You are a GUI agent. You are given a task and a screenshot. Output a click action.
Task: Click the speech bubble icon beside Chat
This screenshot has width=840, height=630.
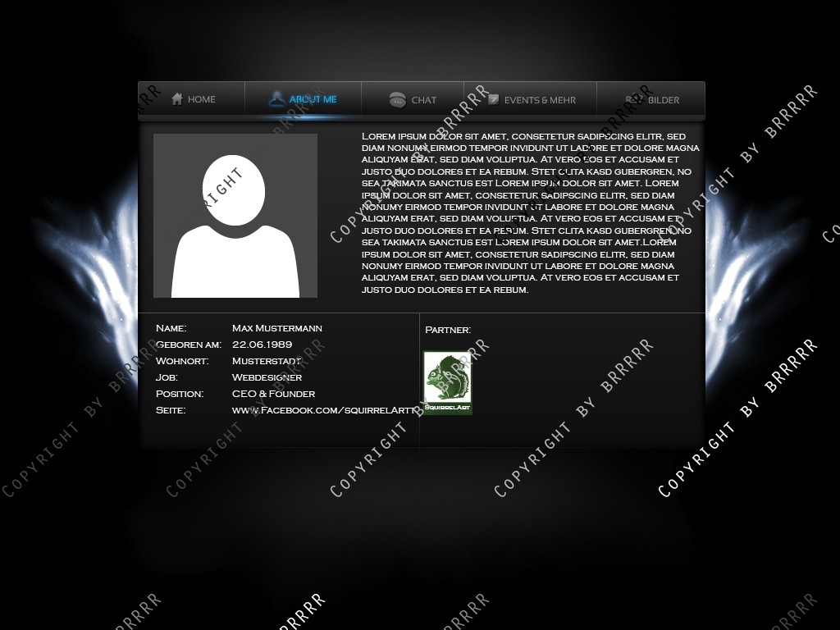[x=398, y=100]
